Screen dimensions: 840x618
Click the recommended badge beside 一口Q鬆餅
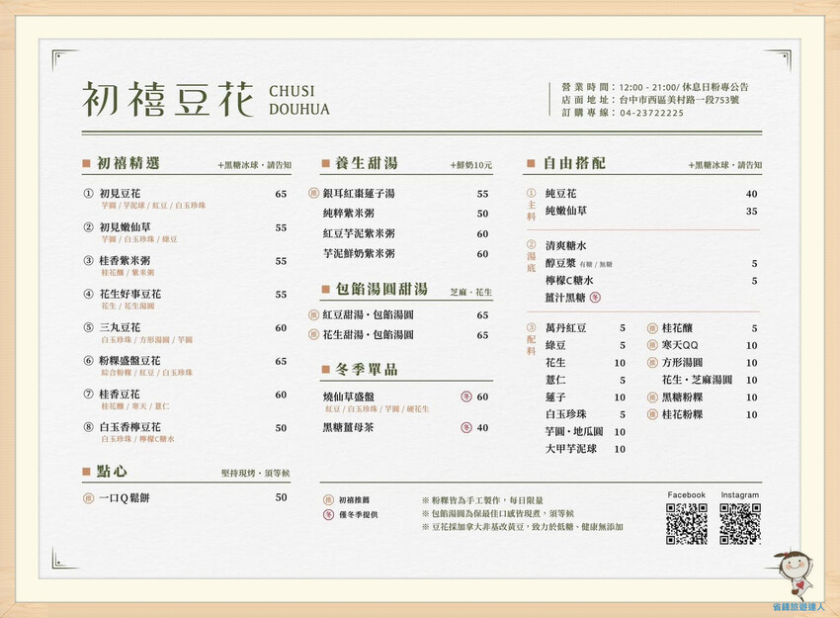tap(89, 497)
